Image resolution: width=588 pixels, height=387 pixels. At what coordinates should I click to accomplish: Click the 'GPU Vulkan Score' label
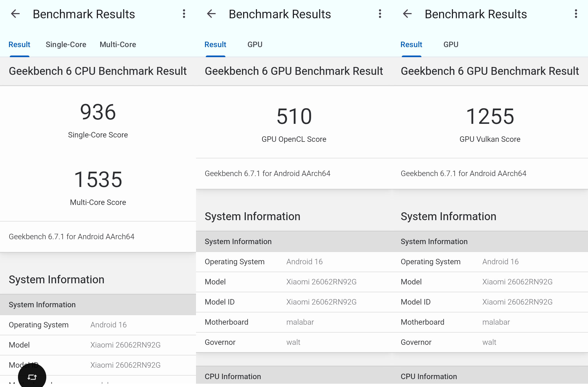pyautogui.click(x=490, y=139)
